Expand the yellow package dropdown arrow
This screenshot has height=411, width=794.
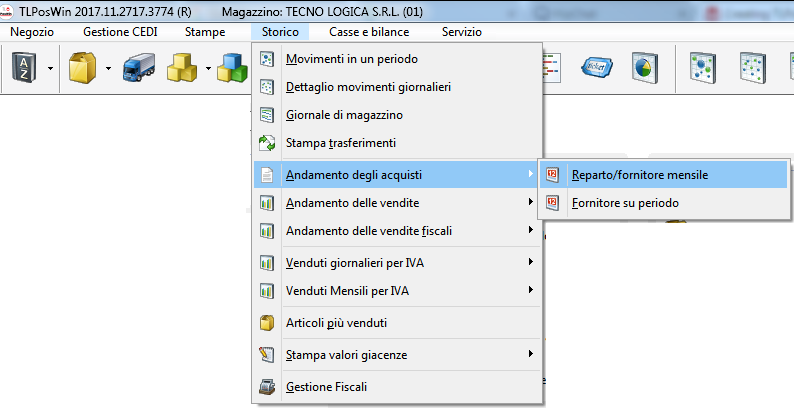pyautogui.click(x=108, y=68)
